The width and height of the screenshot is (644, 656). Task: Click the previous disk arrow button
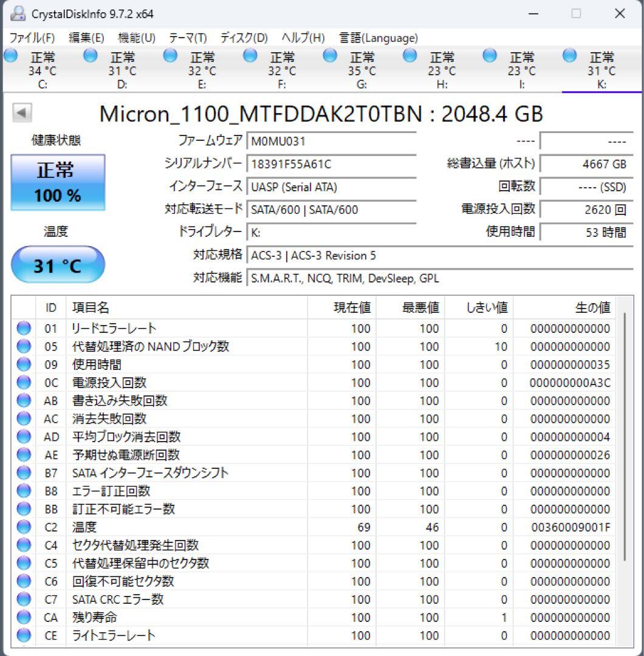(22, 112)
